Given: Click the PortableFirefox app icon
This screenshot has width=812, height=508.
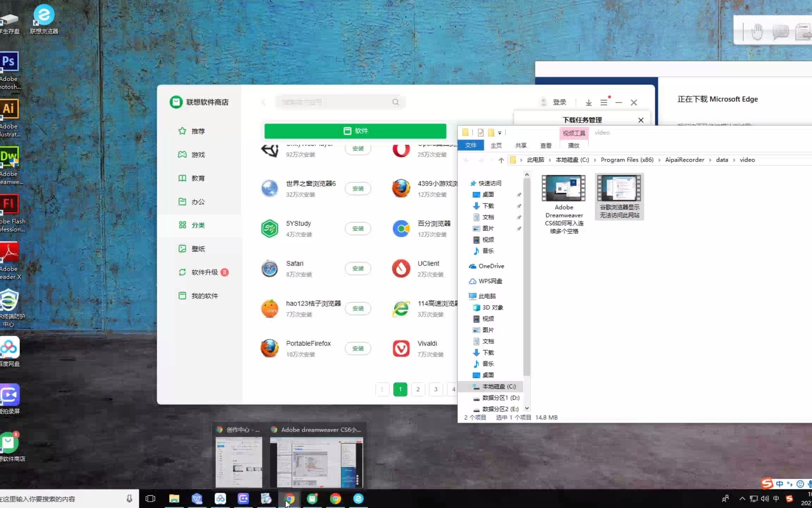Looking at the screenshot, I should pyautogui.click(x=270, y=348).
